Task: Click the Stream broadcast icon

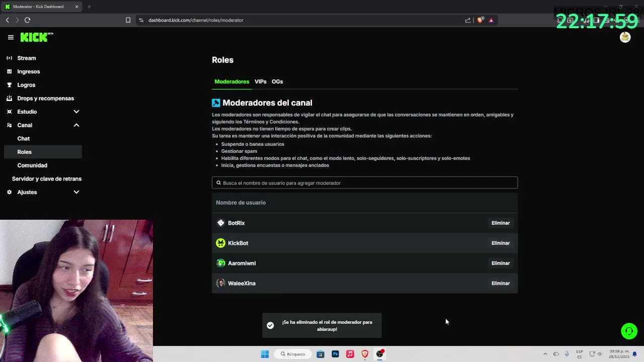Action: click(9, 58)
